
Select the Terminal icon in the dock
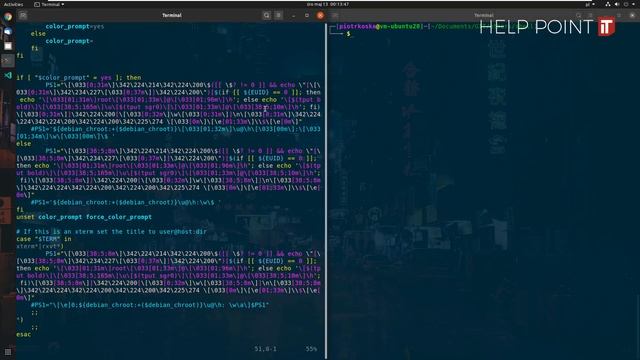pos(8,61)
